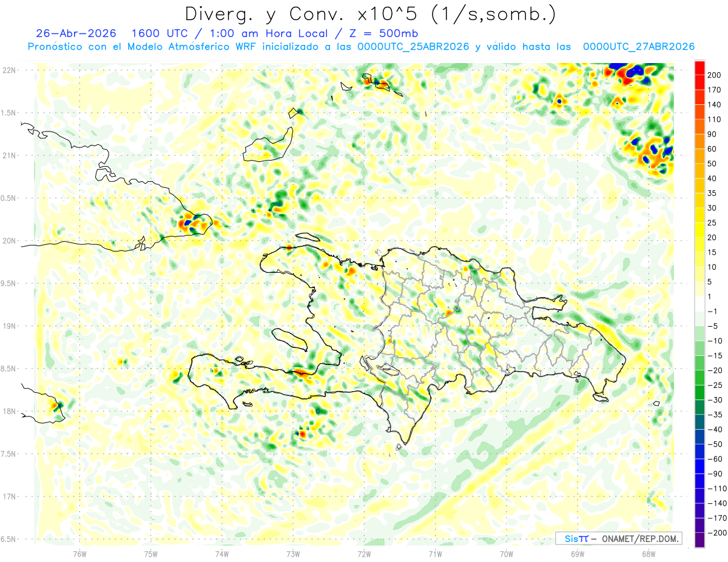This screenshot has width=728, height=562.
Task: Click the ONAMET/REP.DOM. credit box
Action: 619,538
